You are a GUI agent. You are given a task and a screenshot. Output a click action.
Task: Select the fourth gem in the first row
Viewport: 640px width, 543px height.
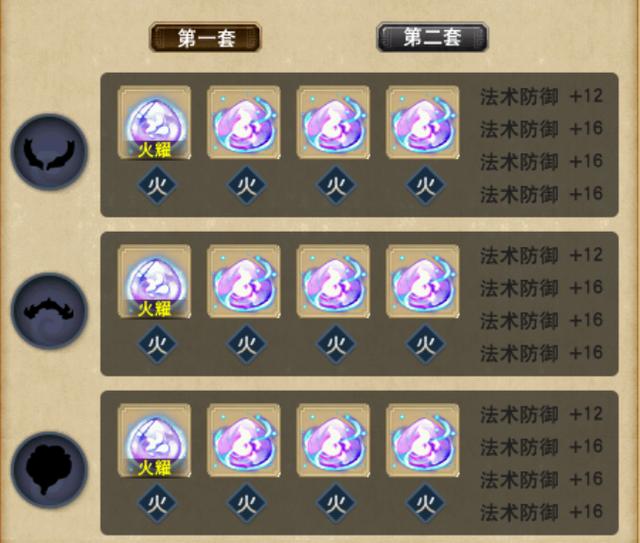(x=423, y=122)
